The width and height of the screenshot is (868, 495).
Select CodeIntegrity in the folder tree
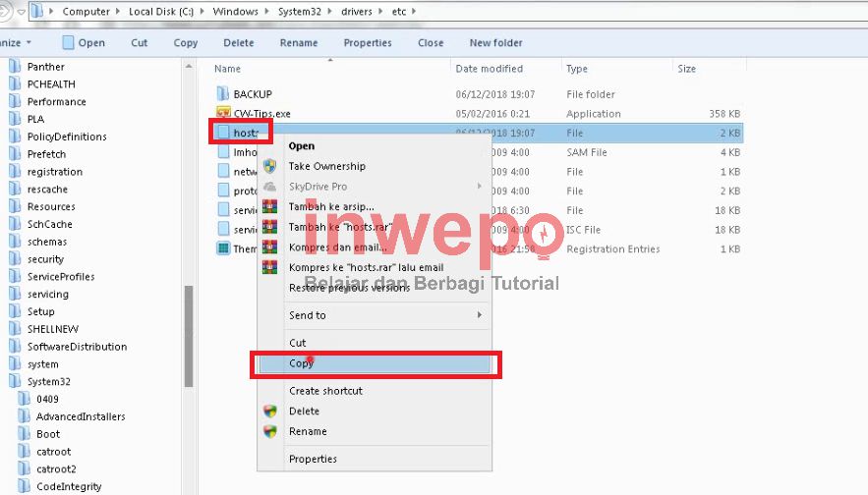[x=69, y=487]
